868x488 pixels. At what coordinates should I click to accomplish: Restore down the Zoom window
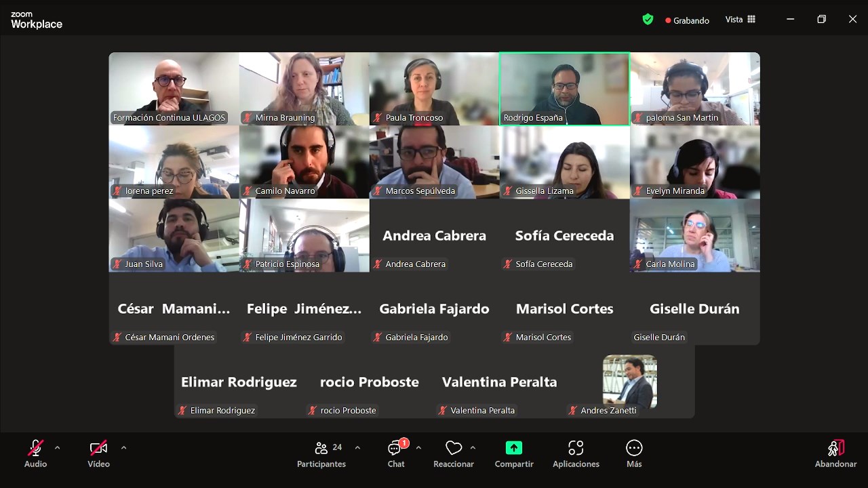point(821,20)
